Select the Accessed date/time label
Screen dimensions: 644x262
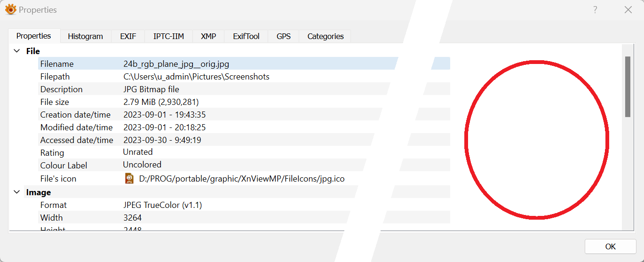click(77, 140)
